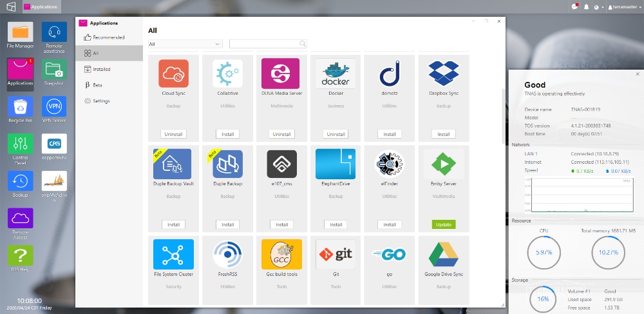644x314 pixels.
Task: Click the Docker app icon
Action: click(336, 74)
